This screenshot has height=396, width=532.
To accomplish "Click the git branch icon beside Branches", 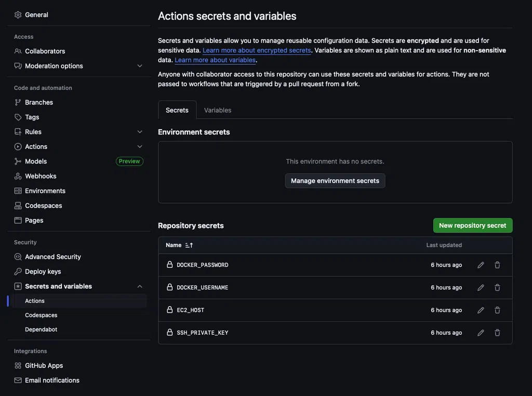I will [x=18, y=102].
